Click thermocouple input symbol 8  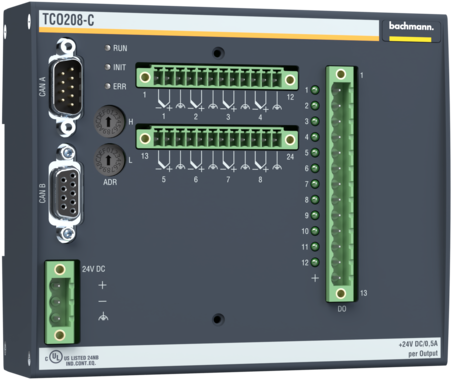click(261, 162)
